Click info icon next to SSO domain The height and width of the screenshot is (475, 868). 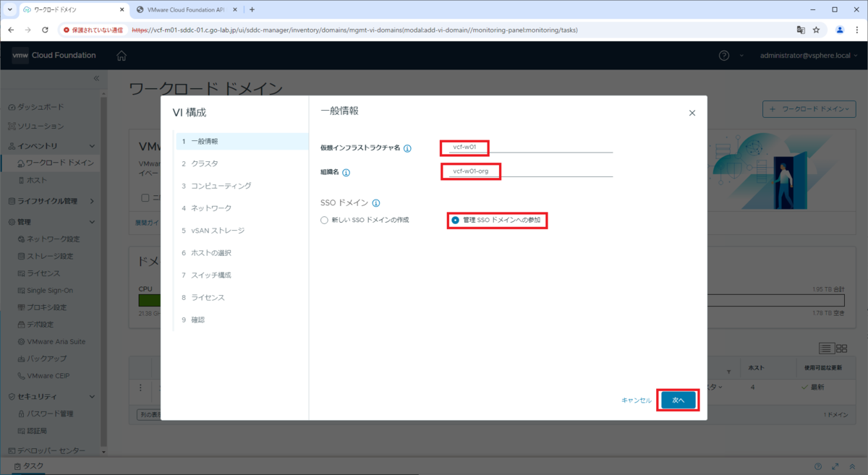tap(376, 204)
